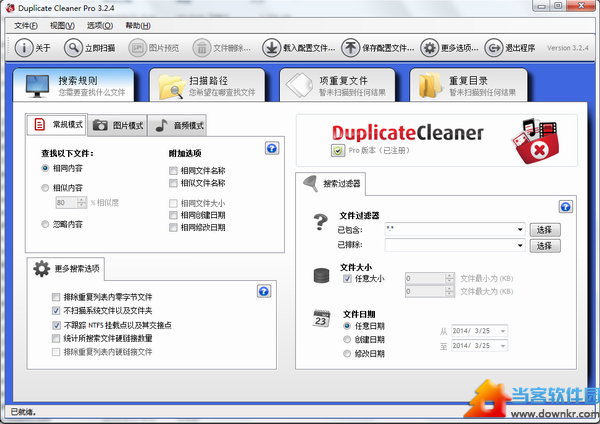The image size is (600, 424).
Task: Enable the 相同修改日期 checkbox
Action: 173,227
